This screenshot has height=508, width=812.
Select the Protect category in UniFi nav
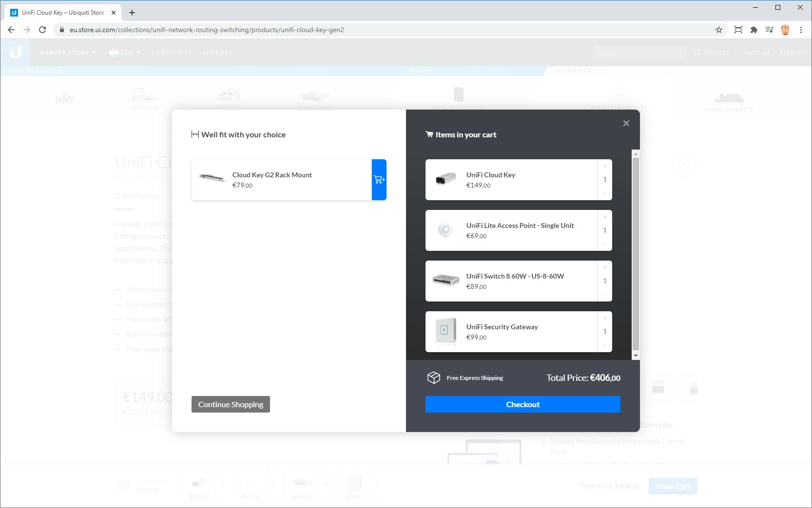(228, 99)
